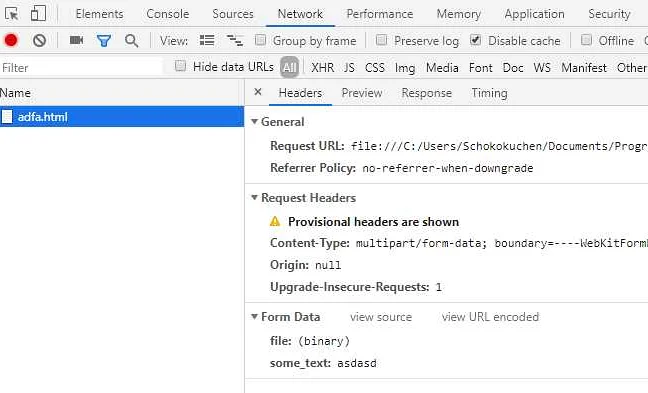648x393 pixels.
Task: Toggle the filter funnel icon
Action: (x=104, y=40)
